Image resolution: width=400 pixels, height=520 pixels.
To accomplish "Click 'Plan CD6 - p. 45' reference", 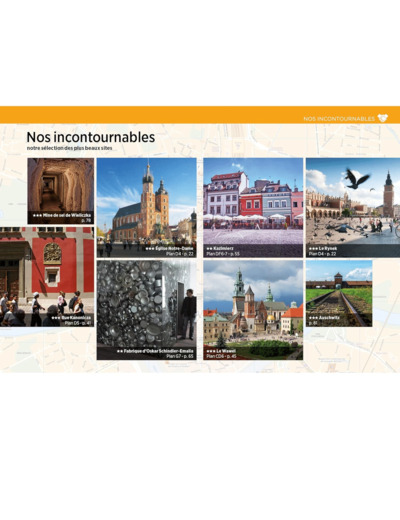I will pyautogui.click(x=221, y=356).
